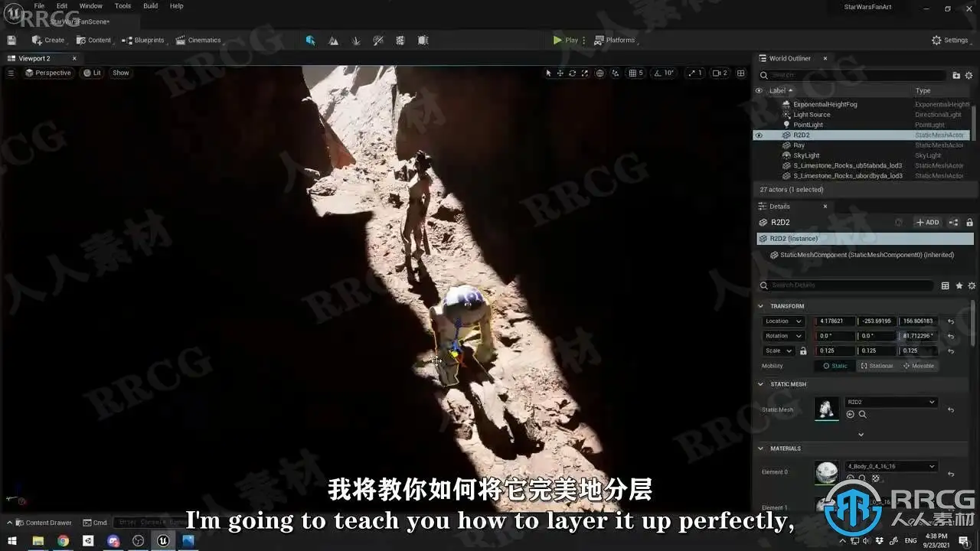Open the Window menu
The image size is (980, 551).
[91, 6]
